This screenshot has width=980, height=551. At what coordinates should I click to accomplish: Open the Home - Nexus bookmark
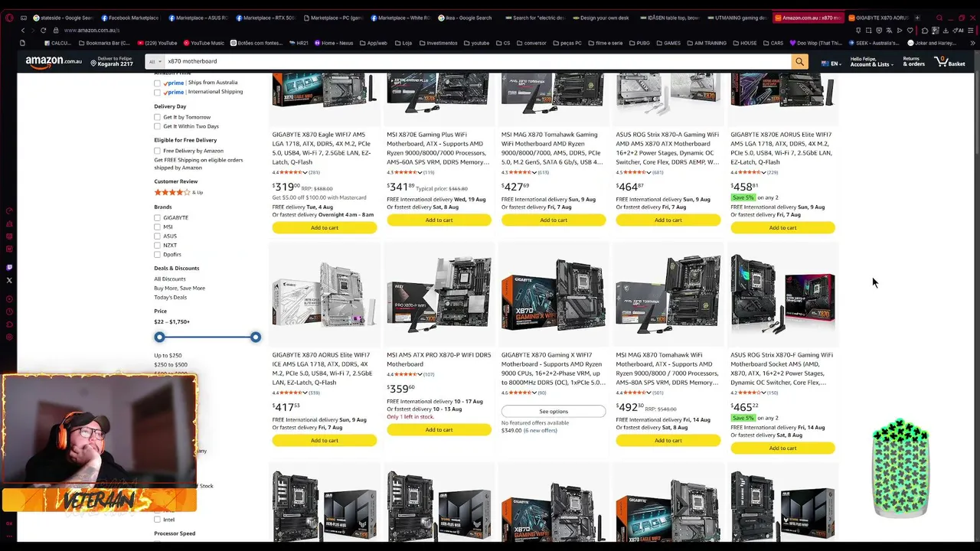pyautogui.click(x=333, y=43)
